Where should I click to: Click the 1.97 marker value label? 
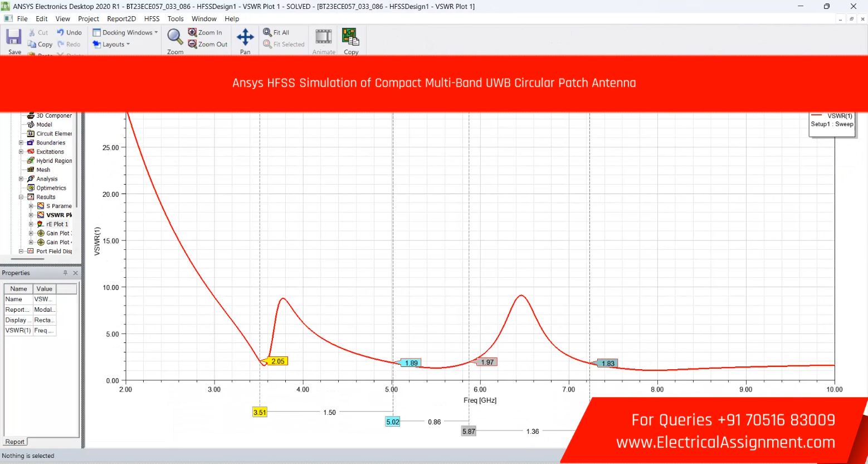pyautogui.click(x=487, y=362)
